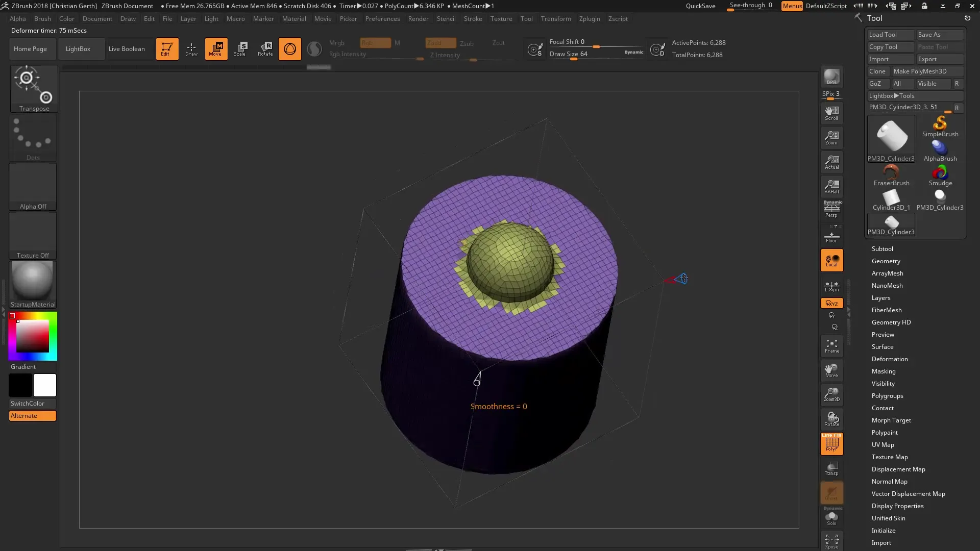
Task: Toggle the Alternate color button
Action: tap(33, 416)
